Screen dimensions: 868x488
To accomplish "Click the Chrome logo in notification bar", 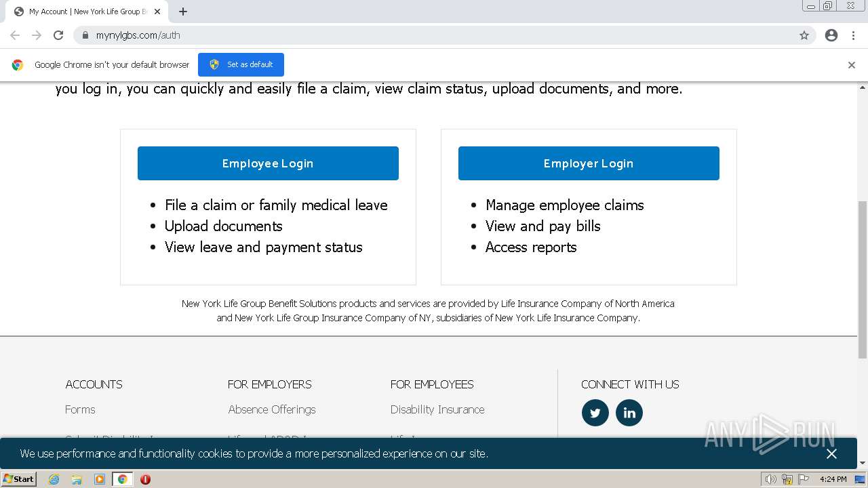I will (x=18, y=65).
